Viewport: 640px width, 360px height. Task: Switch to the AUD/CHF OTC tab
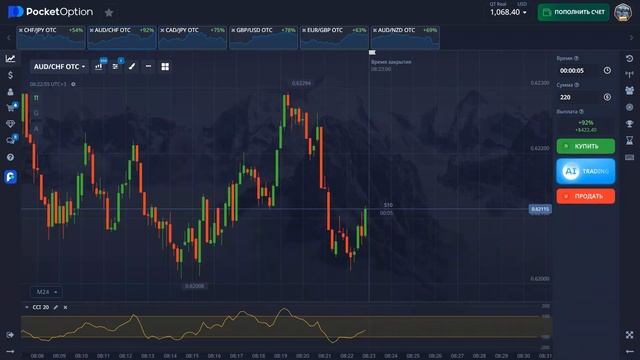pyautogui.click(x=122, y=37)
